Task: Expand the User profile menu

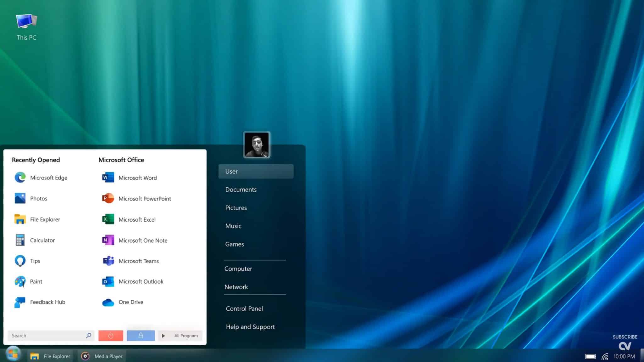Action: pos(256,171)
